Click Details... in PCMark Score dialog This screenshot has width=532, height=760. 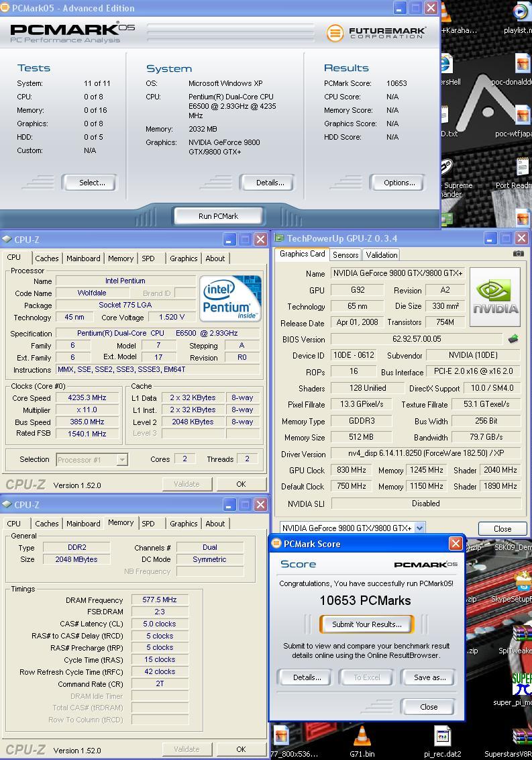(305, 677)
